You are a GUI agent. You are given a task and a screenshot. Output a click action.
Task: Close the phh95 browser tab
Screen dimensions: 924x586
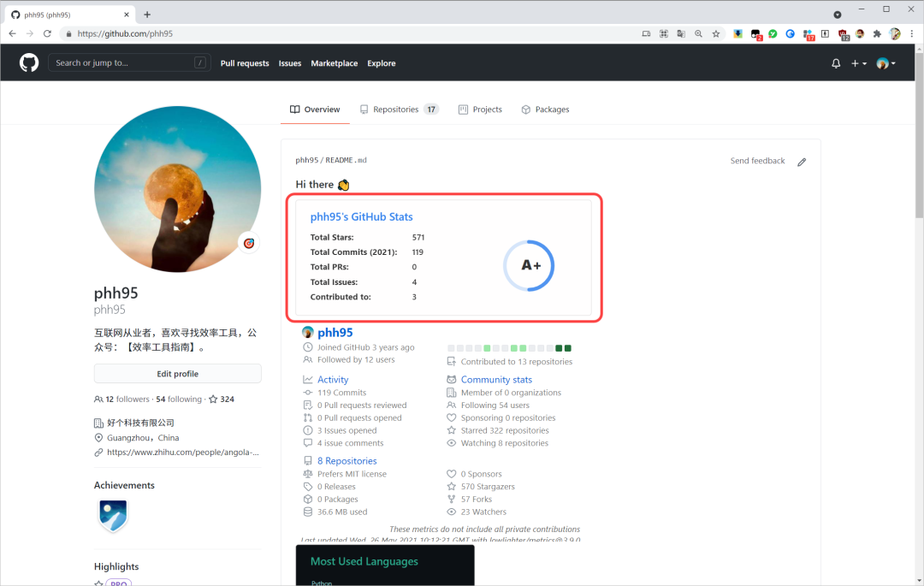point(126,15)
